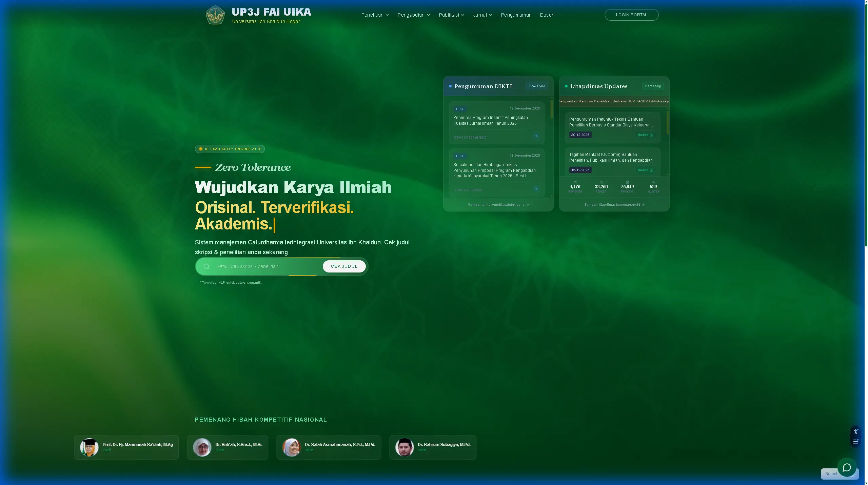Screen dimensions: 868x485
Task: Click arrow on Penerima Program Insentif announcement
Action: (x=536, y=136)
